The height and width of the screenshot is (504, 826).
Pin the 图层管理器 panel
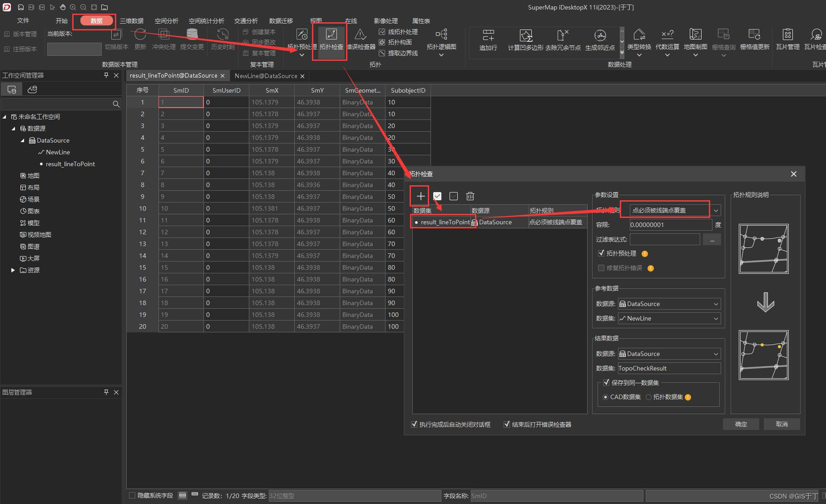[106, 392]
